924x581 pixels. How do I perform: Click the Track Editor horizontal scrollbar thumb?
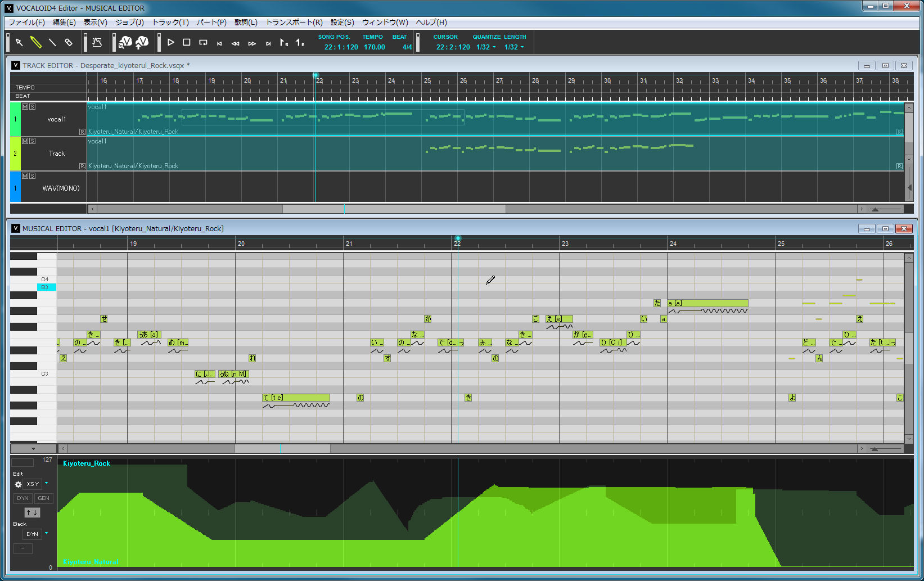click(394, 209)
